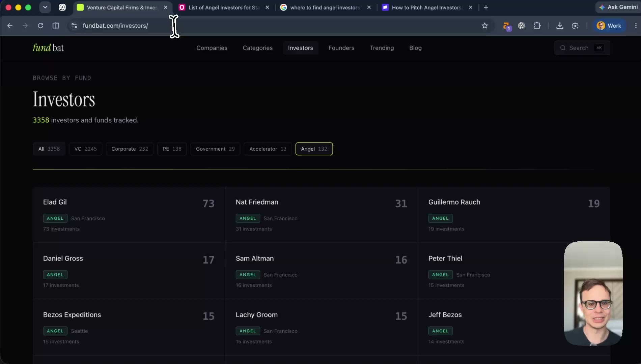Viewport: 641px width, 364px height.
Task: Open the orange extension with badge 1
Action: click(x=507, y=26)
